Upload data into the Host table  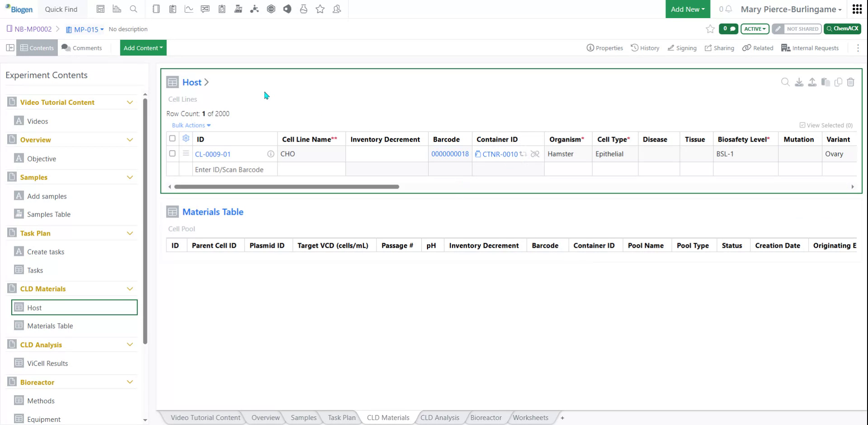812,82
